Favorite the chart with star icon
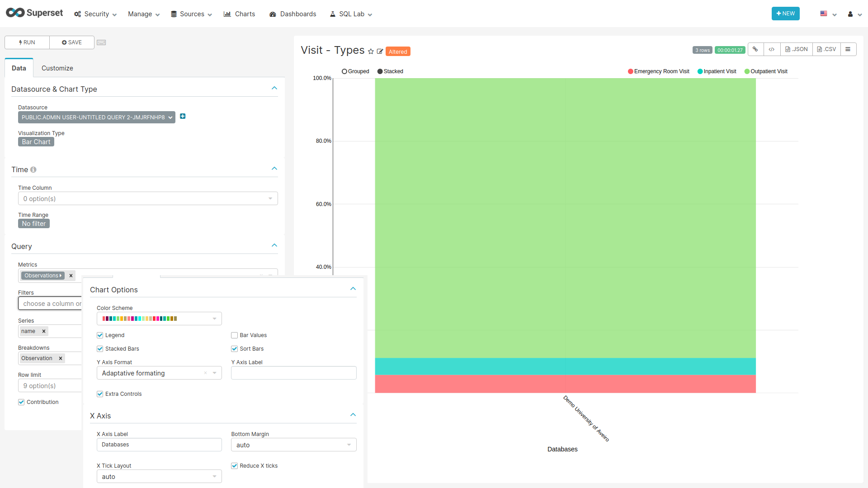This screenshot has height=488, width=868. tap(371, 52)
